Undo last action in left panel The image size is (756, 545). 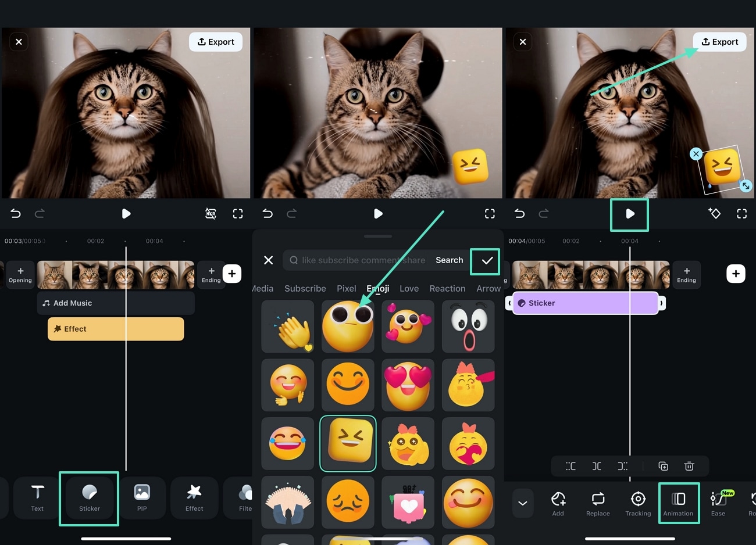16,214
